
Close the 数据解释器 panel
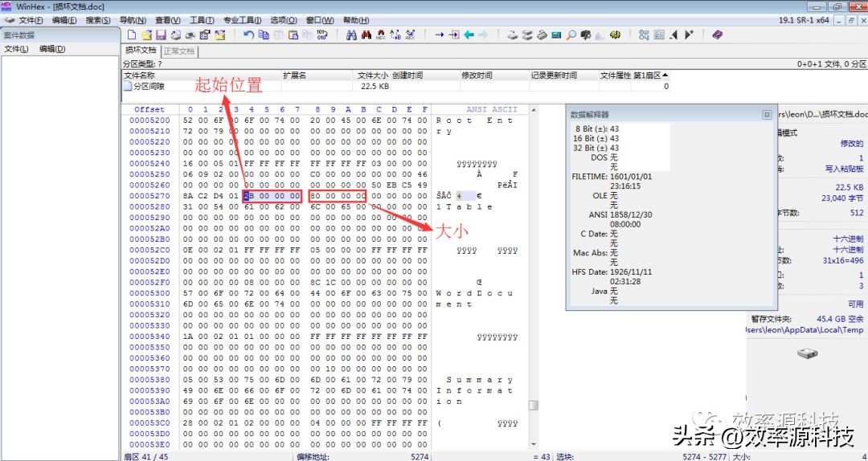[x=767, y=115]
